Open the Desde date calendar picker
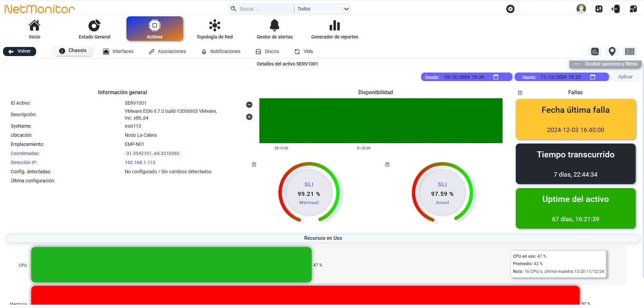 [x=495, y=77]
